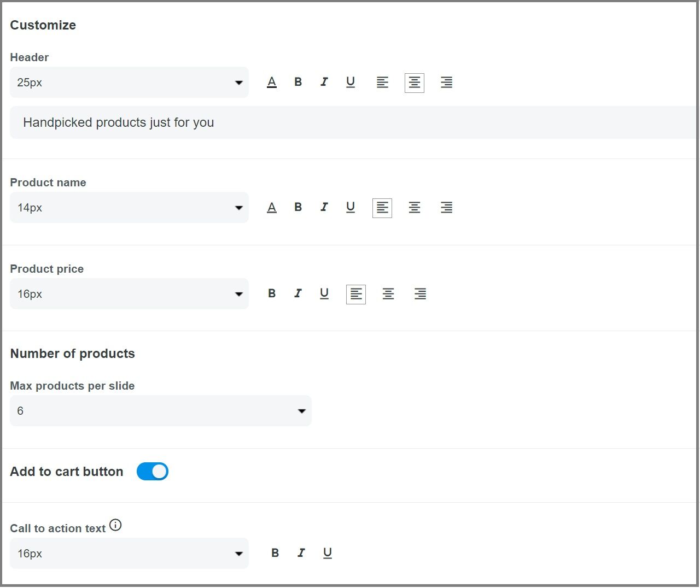The image size is (700, 588).
Task: Select right alignment for Header
Action: [x=446, y=83]
